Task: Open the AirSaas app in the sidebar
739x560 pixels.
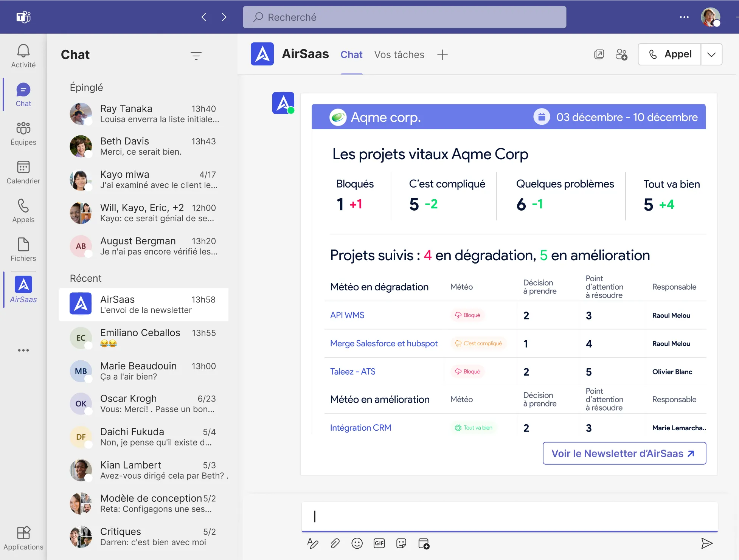Action: pos(23,289)
